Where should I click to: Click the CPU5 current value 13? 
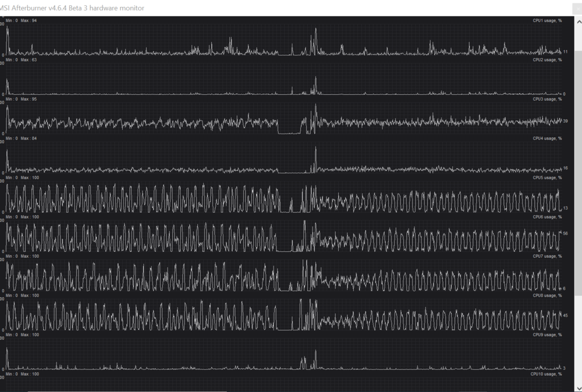tap(565, 208)
